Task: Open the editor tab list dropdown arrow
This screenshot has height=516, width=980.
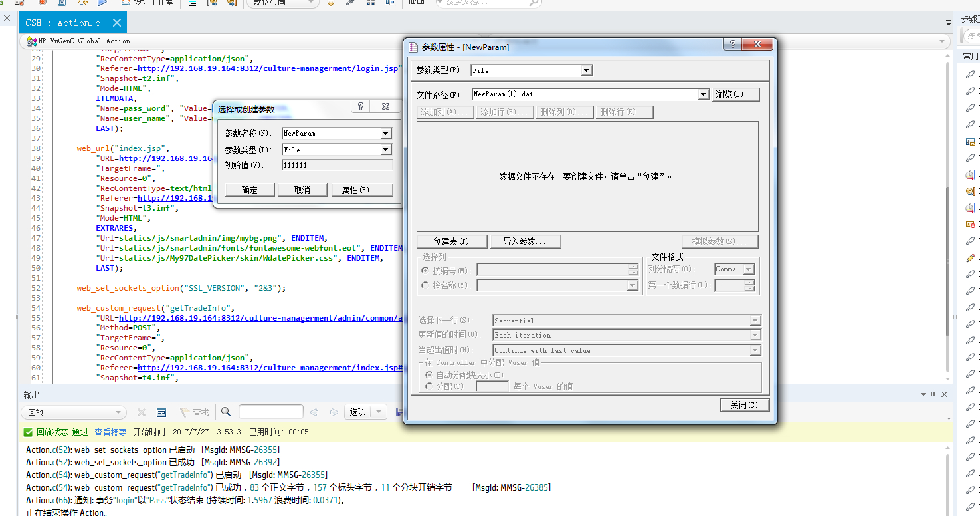Action: [x=949, y=23]
